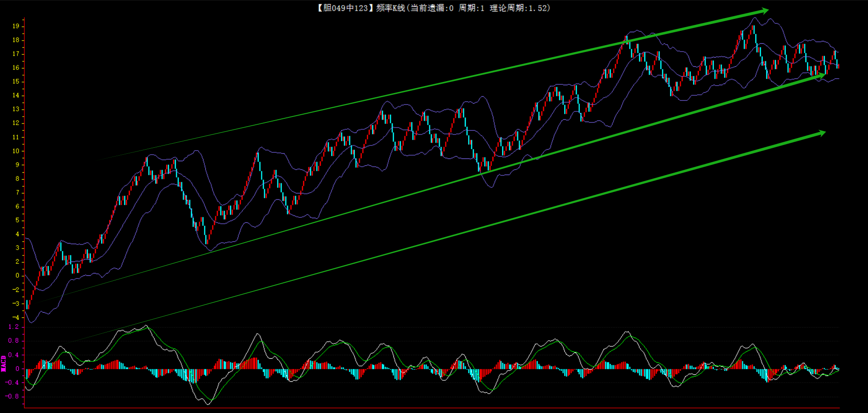The image size is (868, 413).
Task: Click the arrowhead of the middle green trendline
Action: point(821,75)
